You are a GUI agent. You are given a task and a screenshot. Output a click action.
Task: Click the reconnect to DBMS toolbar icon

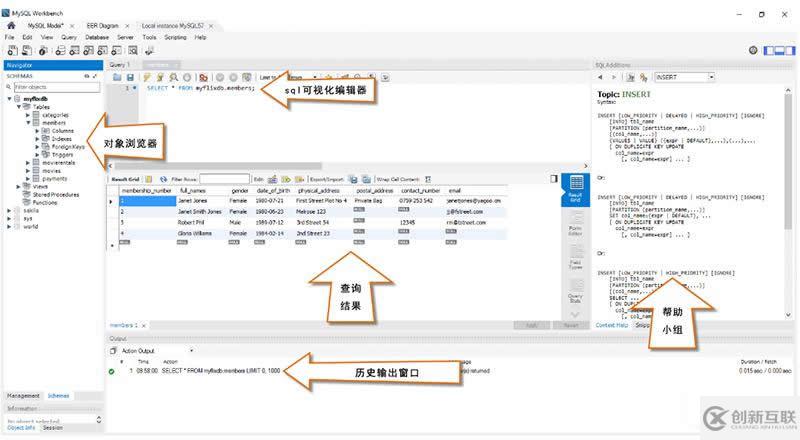tap(149, 51)
